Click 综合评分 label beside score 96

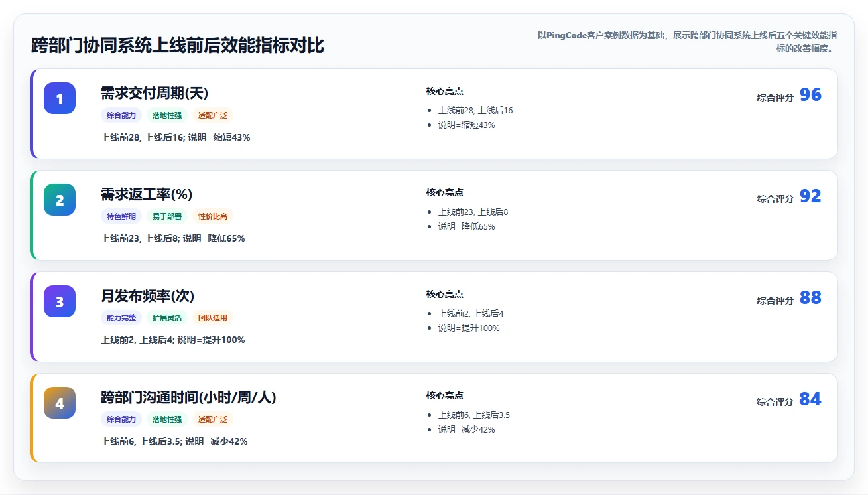tap(775, 98)
